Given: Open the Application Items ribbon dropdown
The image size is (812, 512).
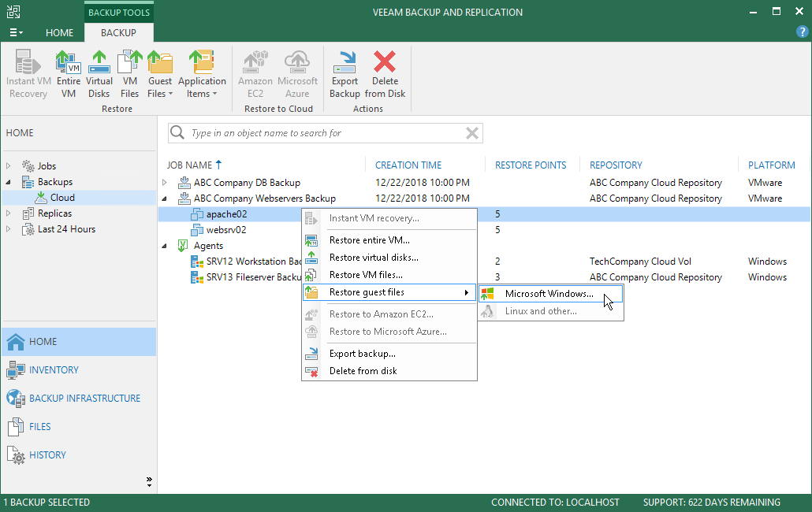Looking at the screenshot, I should 202,74.
